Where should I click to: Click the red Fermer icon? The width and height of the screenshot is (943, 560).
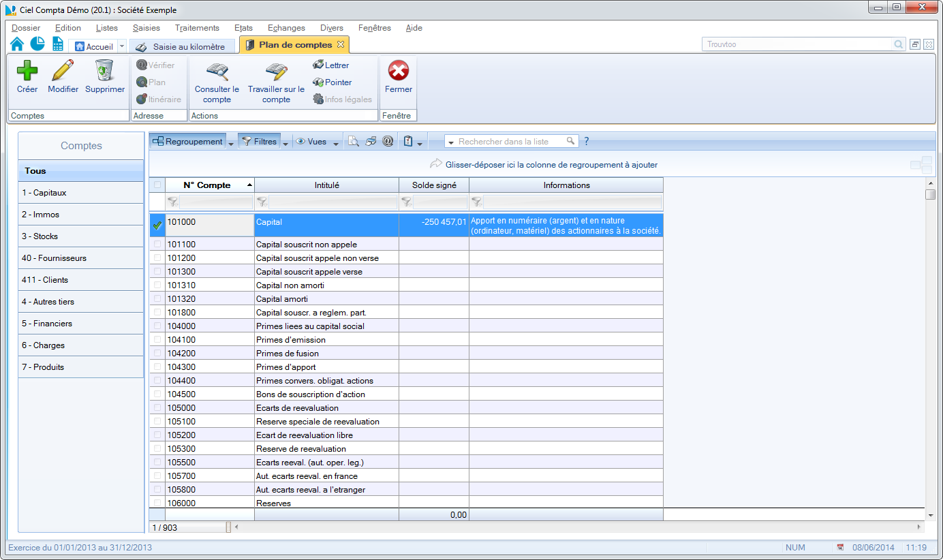click(x=398, y=70)
